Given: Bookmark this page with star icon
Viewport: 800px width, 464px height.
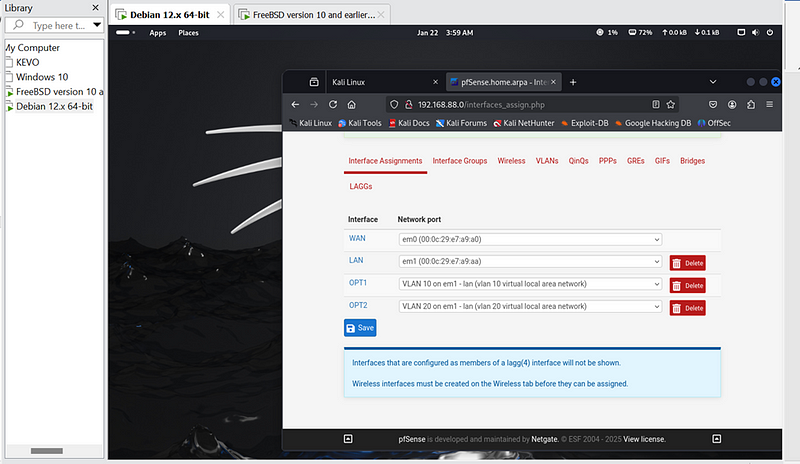Looking at the screenshot, I should pyautogui.click(x=670, y=105).
